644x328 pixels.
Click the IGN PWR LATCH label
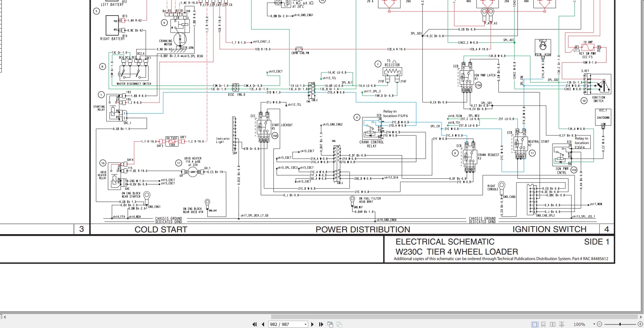[485, 75]
